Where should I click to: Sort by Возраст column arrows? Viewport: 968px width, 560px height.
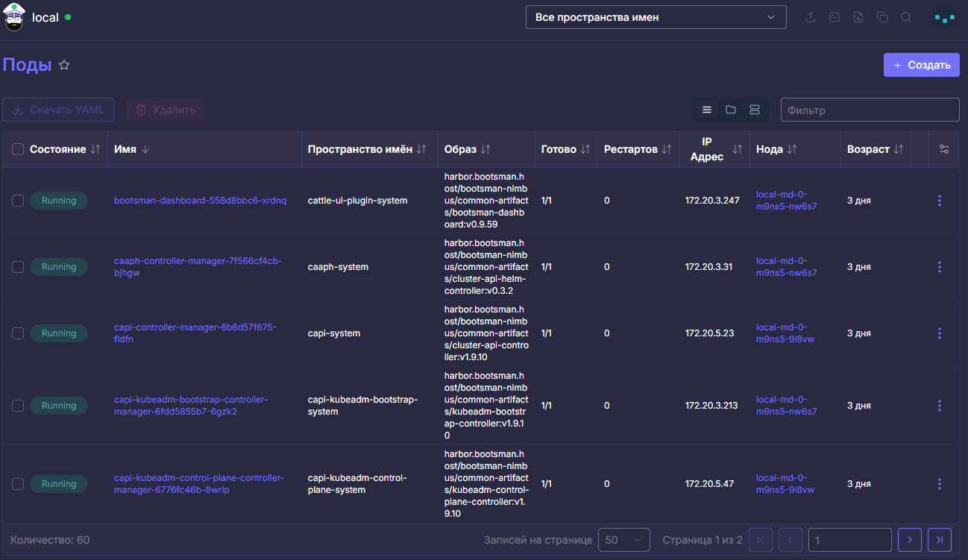[899, 149]
